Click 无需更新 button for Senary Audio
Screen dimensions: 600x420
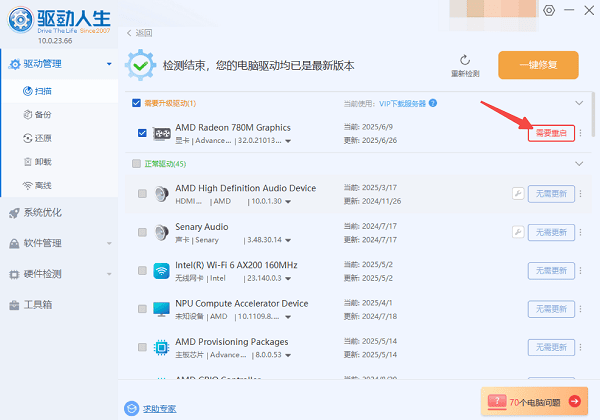click(x=551, y=232)
